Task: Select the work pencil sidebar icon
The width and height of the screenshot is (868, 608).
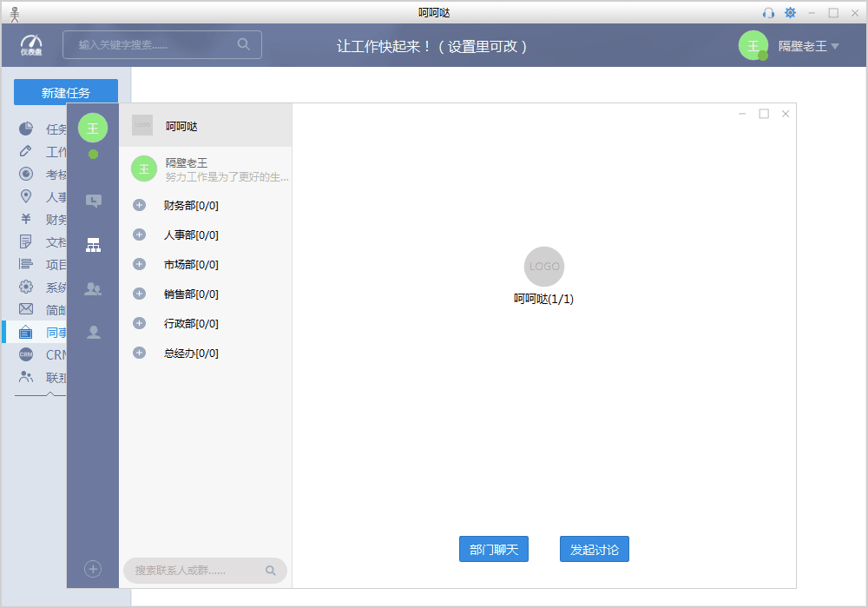Action: click(25, 150)
